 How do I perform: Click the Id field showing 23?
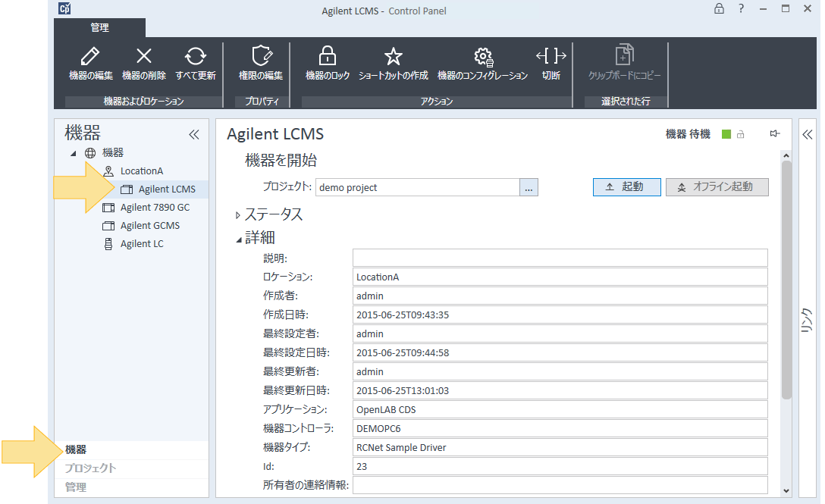tap(560, 467)
